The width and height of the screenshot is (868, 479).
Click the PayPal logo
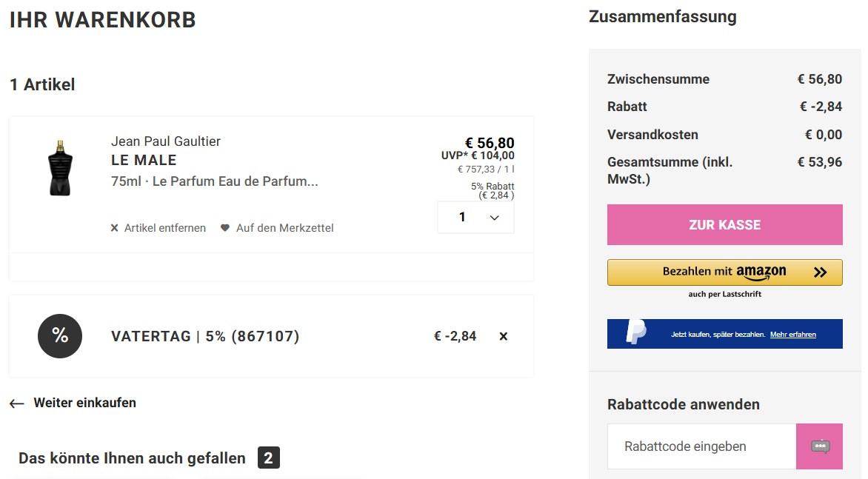tap(636, 333)
